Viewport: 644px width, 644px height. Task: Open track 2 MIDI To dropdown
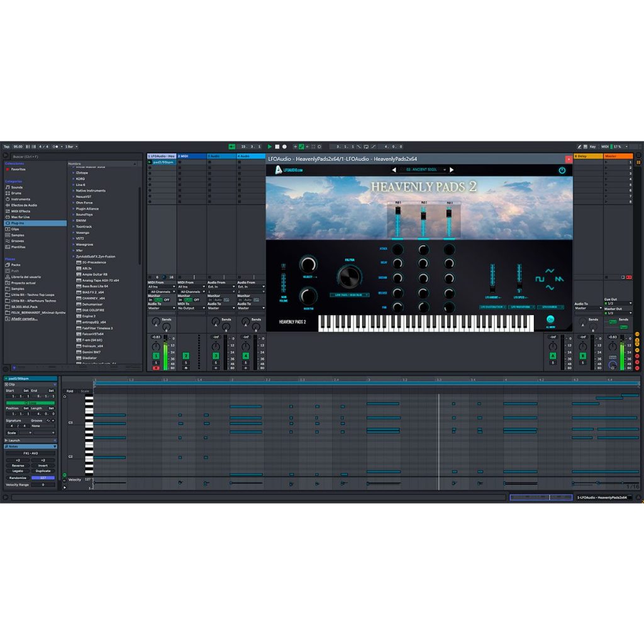pos(191,308)
